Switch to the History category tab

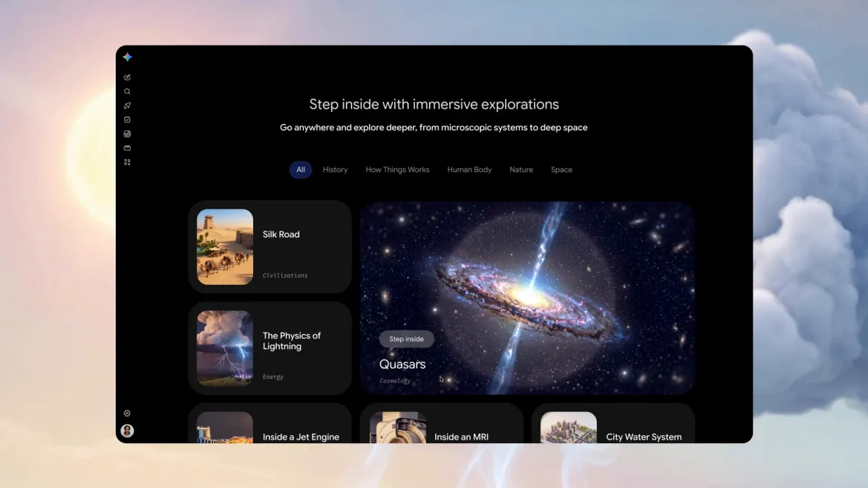pyautogui.click(x=335, y=170)
